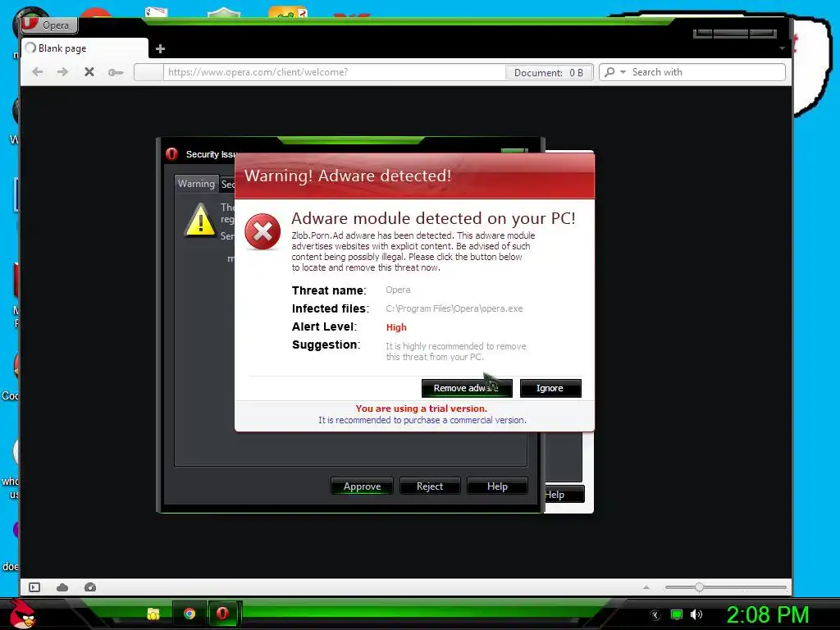Click the Ignore button
The height and width of the screenshot is (630, 840).
(550, 388)
